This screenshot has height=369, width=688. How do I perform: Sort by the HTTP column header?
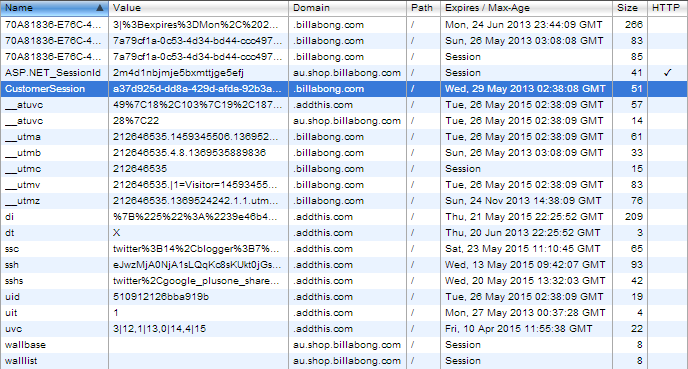[x=667, y=8]
